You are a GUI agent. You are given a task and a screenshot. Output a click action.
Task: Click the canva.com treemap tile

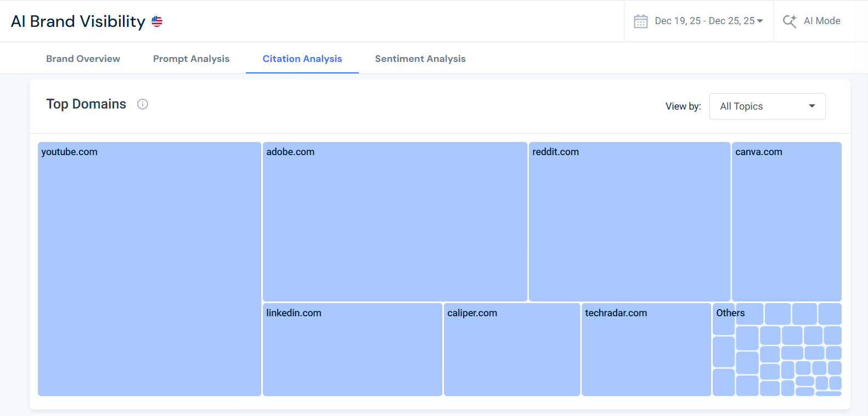point(786,222)
